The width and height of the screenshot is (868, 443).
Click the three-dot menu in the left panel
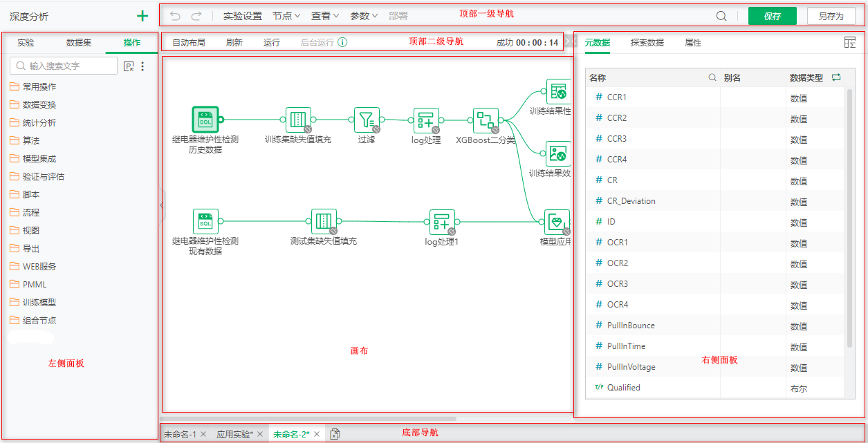[142, 65]
